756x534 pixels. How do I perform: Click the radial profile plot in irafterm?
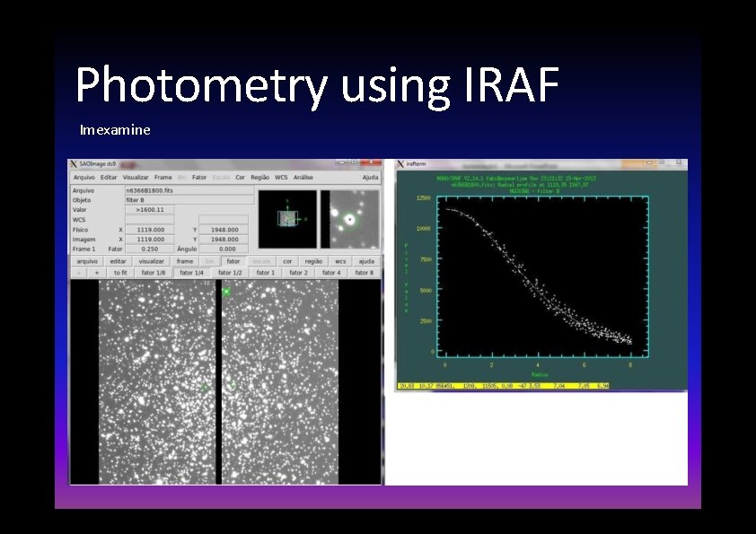(x=542, y=277)
